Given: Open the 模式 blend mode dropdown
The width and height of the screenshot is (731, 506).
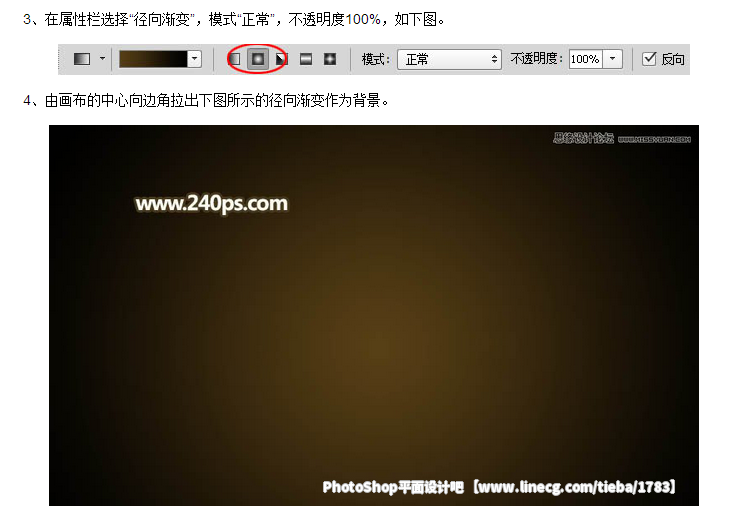Looking at the screenshot, I should point(449,59).
